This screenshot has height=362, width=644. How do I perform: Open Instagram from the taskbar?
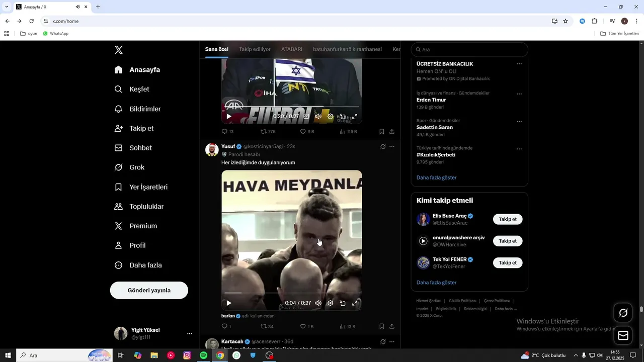[x=187, y=355]
